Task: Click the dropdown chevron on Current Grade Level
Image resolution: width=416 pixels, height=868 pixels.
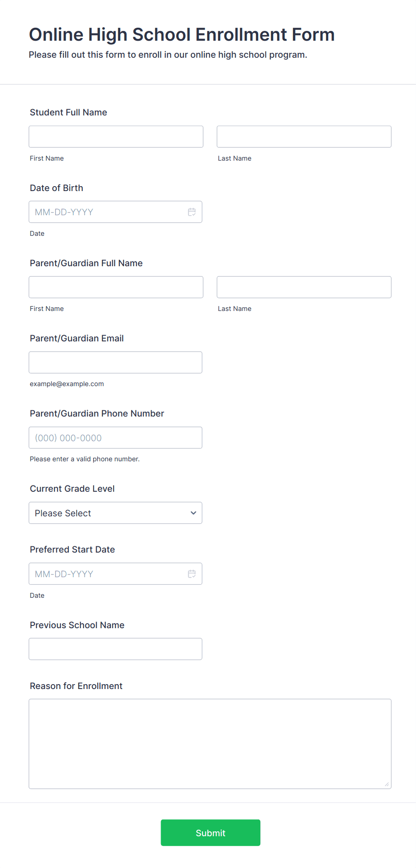Action: [193, 513]
